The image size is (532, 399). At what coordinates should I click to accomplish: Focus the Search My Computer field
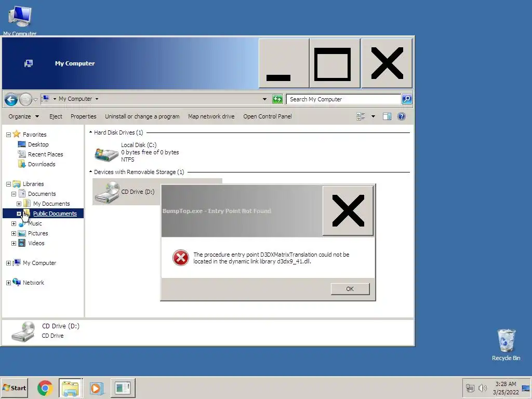343,99
